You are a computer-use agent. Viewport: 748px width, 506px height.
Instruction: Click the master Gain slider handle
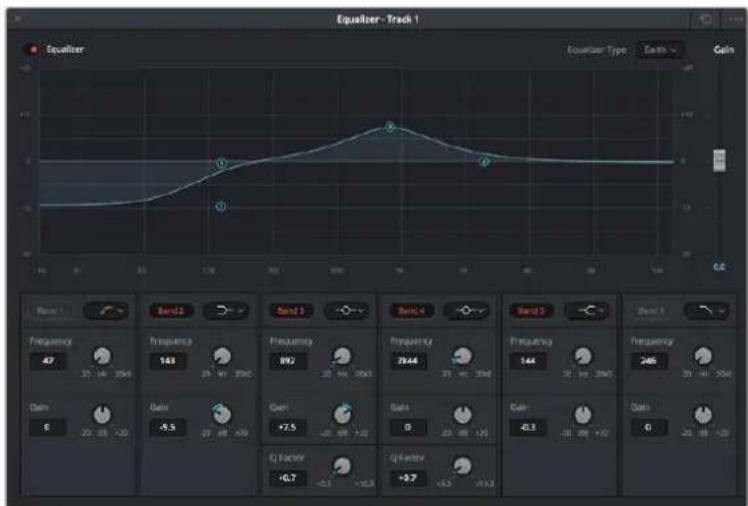(719, 160)
